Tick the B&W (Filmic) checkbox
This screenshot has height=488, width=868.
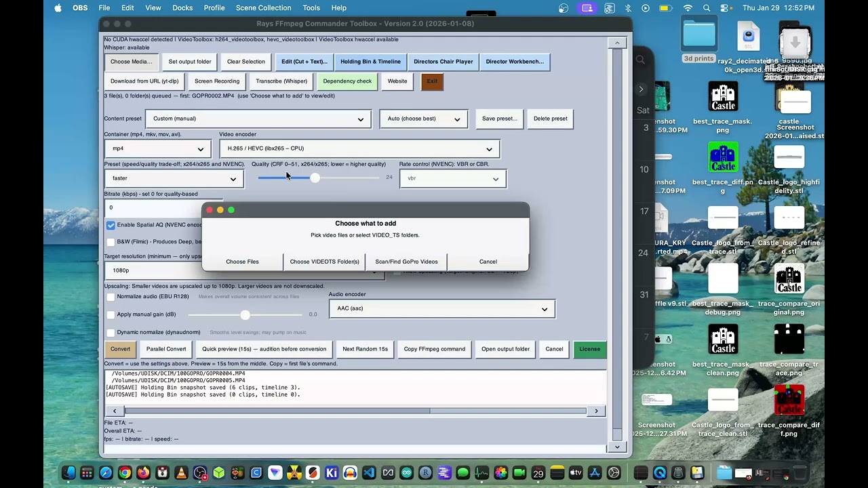(111, 242)
